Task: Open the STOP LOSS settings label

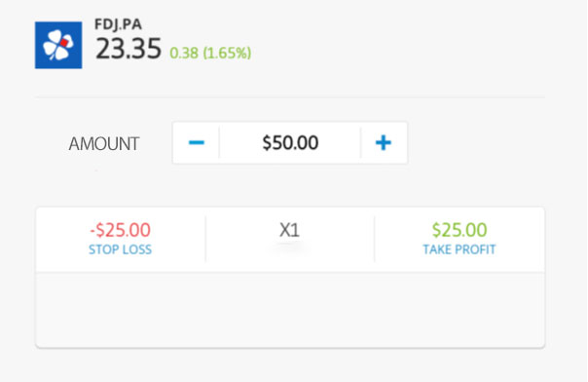Action: pos(121,249)
